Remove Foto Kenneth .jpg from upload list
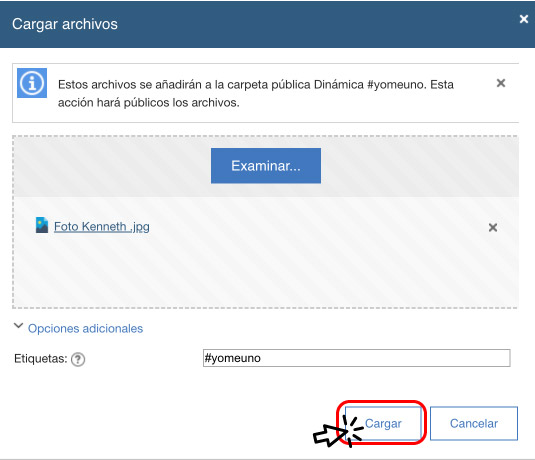 click(493, 227)
